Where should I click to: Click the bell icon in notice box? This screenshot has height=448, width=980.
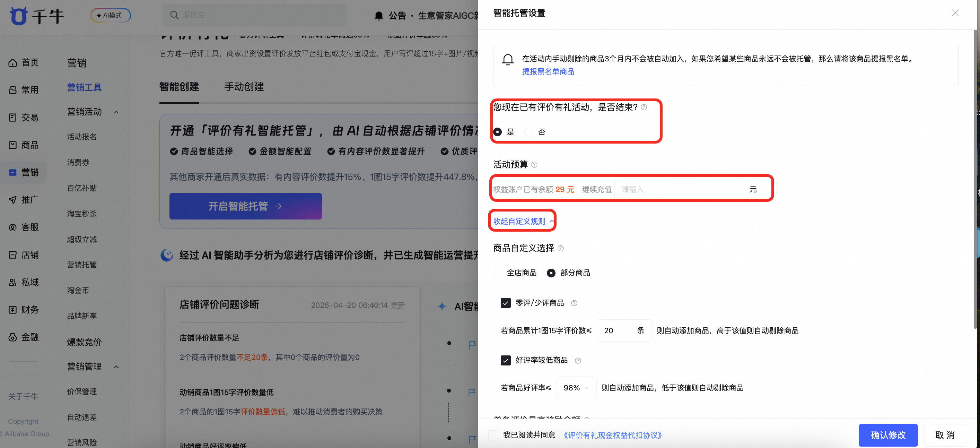pyautogui.click(x=508, y=60)
